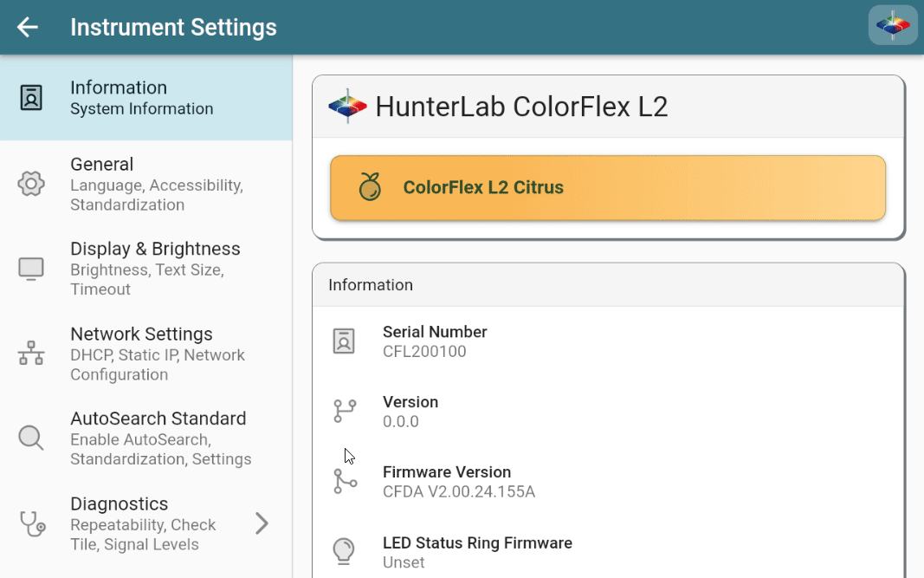
Task: Click the HunterLab ColorFlex L2 card title
Action: pyautogui.click(x=521, y=107)
